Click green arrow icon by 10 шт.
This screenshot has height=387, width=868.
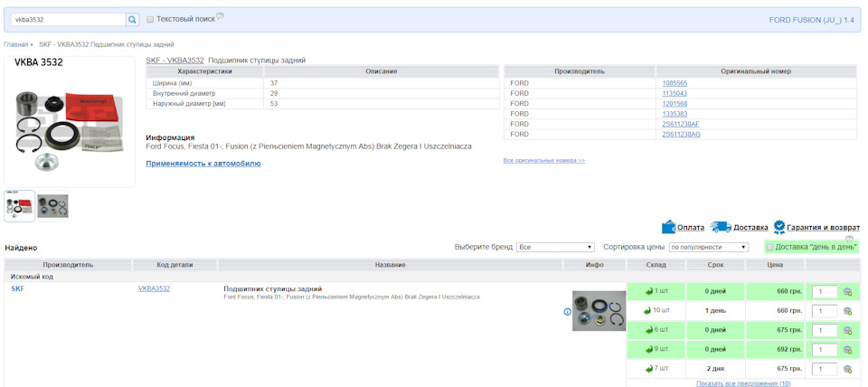[x=647, y=311]
